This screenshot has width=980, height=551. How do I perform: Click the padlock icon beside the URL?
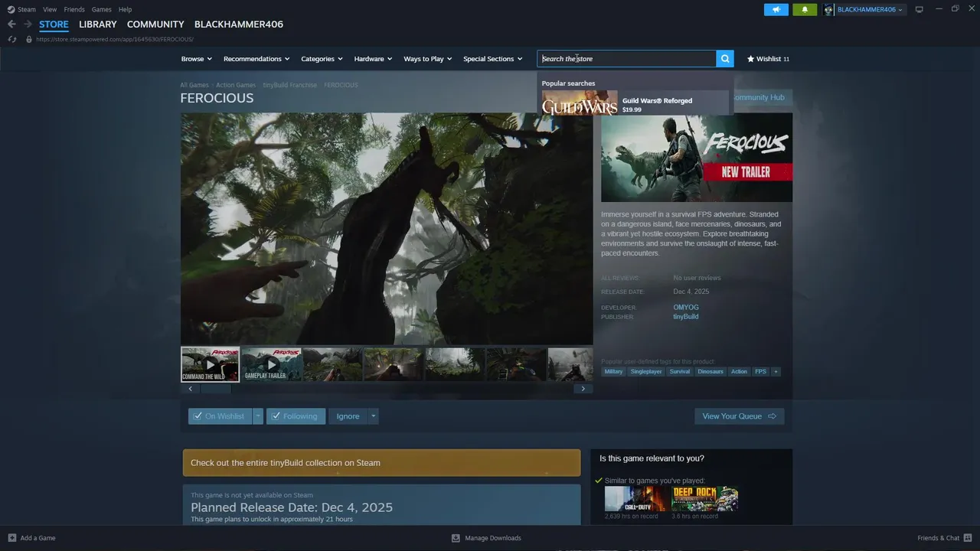pyautogui.click(x=29, y=39)
